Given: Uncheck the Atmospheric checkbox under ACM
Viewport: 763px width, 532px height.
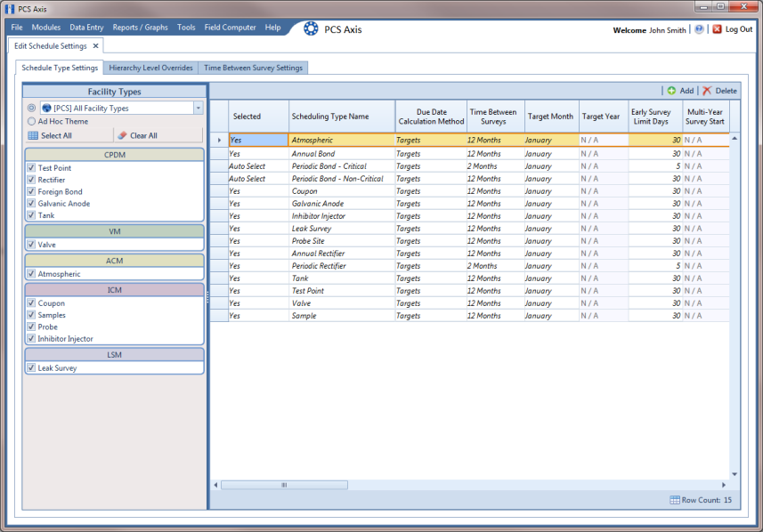Looking at the screenshot, I should pyautogui.click(x=31, y=274).
